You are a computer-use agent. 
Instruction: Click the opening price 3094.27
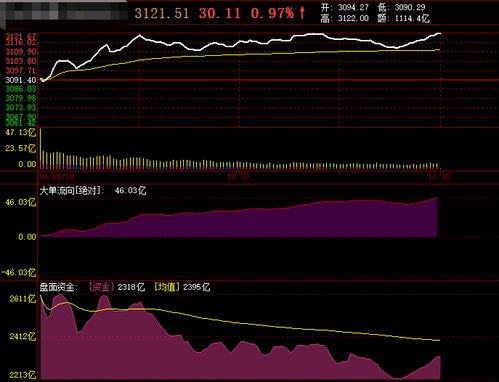click(353, 7)
